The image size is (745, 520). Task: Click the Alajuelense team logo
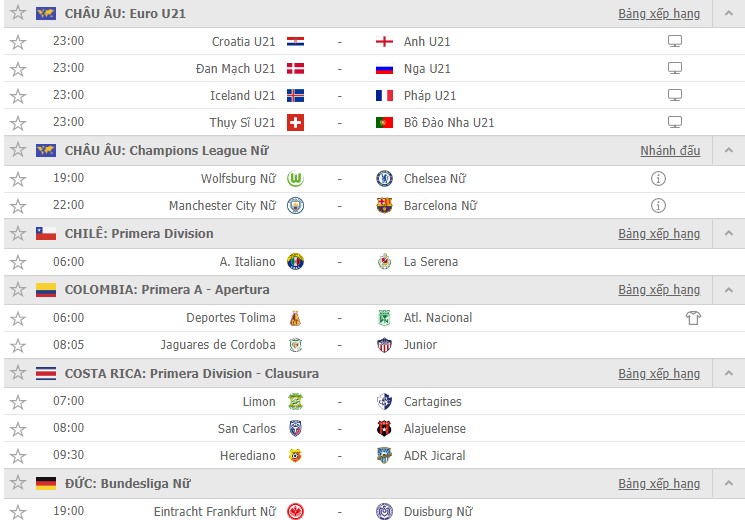[x=384, y=428]
